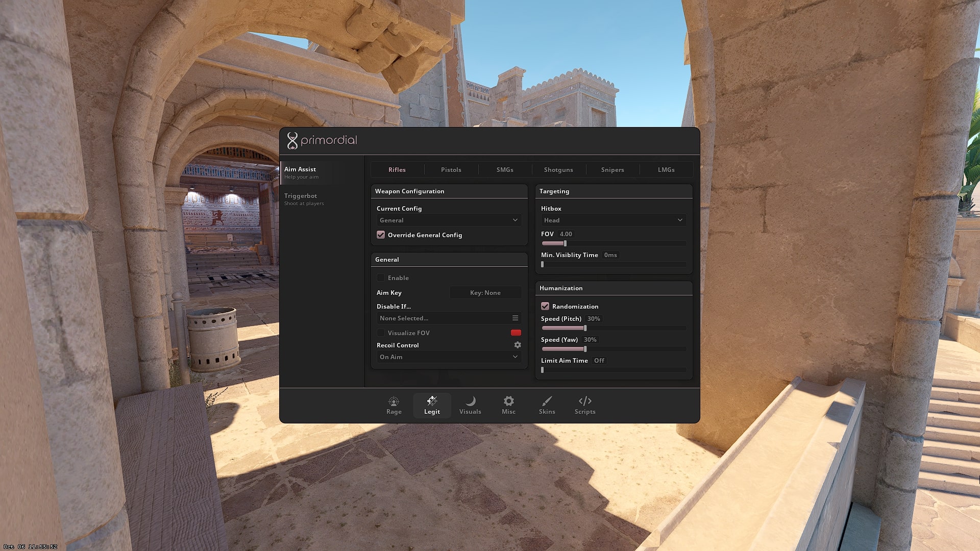Select the Skins brush icon
Image resolution: width=980 pixels, height=551 pixels.
pyautogui.click(x=547, y=405)
